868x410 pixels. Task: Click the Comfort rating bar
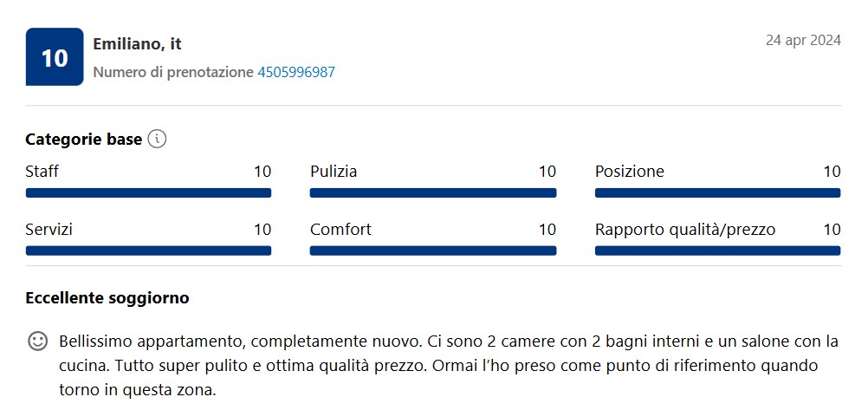click(433, 251)
